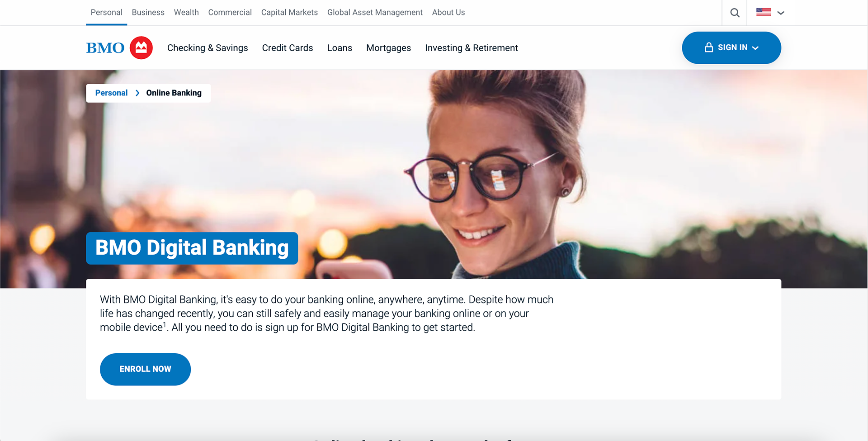Viewport: 868px width, 441px height.
Task: Expand the Sign In dropdown arrow
Action: [755, 48]
